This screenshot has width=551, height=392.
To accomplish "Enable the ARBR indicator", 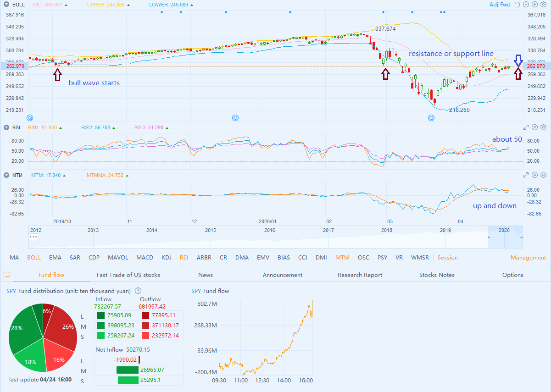I will (204, 258).
